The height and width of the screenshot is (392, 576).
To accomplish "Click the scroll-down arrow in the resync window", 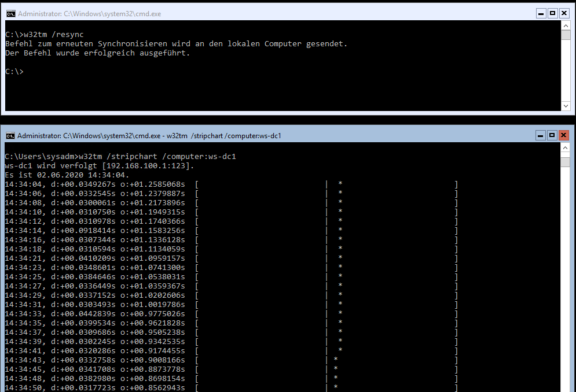I will [566, 106].
